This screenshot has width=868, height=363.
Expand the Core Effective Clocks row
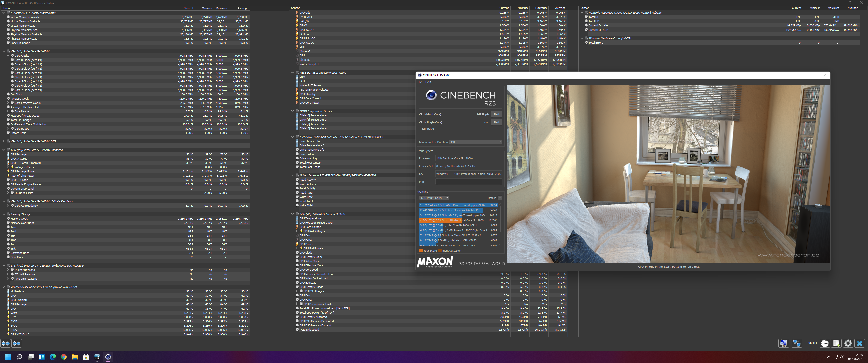(x=8, y=103)
